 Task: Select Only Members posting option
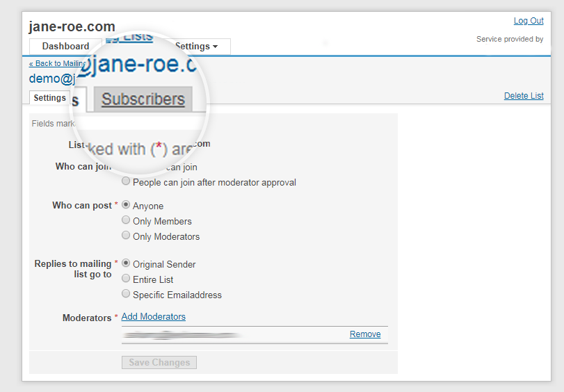click(x=126, y=220)
